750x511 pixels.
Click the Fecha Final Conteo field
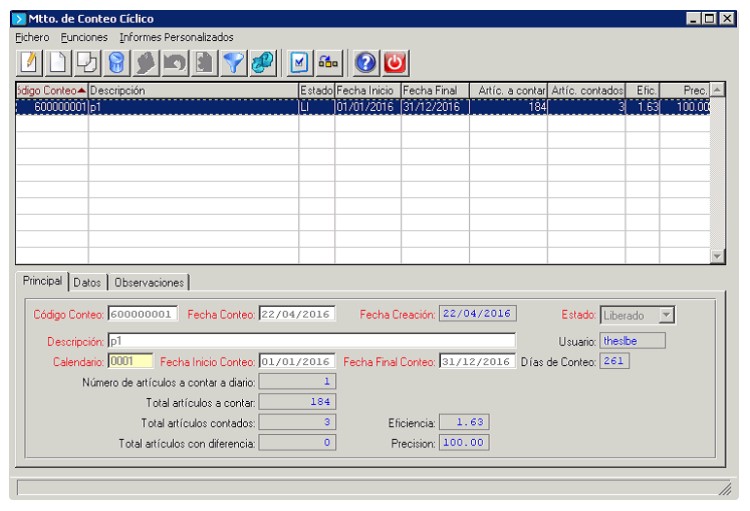click(x=477, y=361)
